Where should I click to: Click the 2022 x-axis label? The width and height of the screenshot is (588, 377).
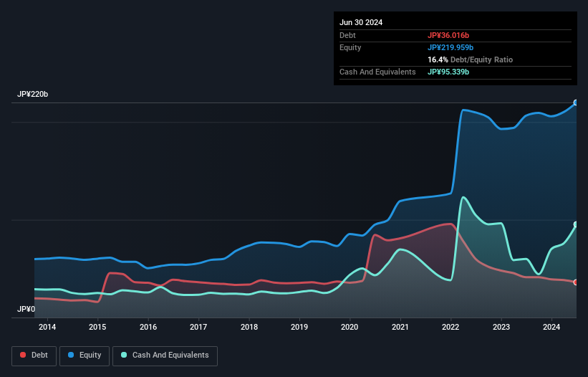(x=450, y=327)
